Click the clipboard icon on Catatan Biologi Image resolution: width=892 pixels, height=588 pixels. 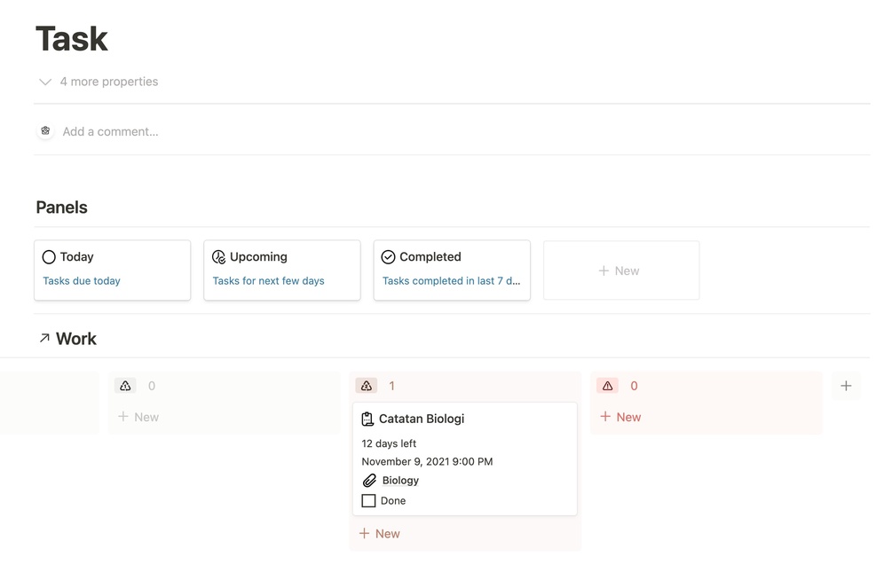367,419
